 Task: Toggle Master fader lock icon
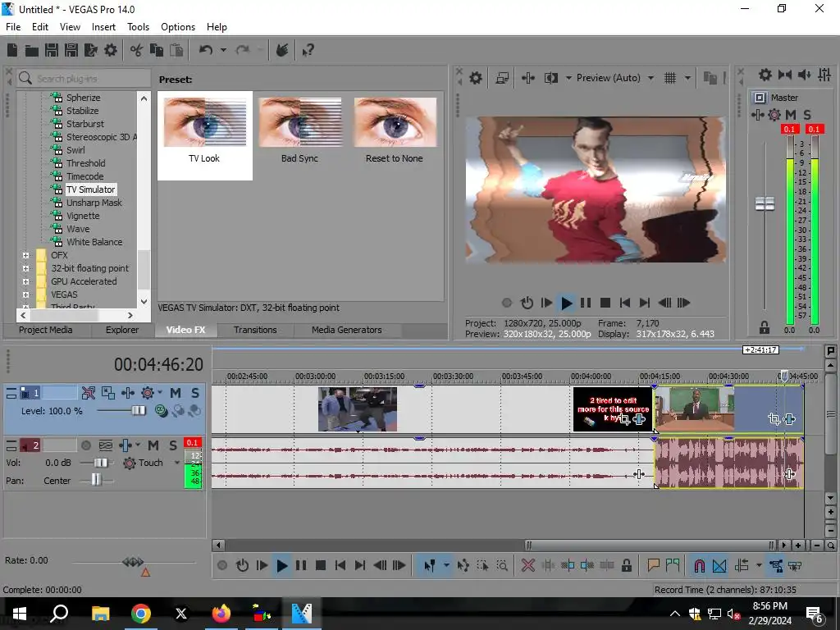(765, 327)
